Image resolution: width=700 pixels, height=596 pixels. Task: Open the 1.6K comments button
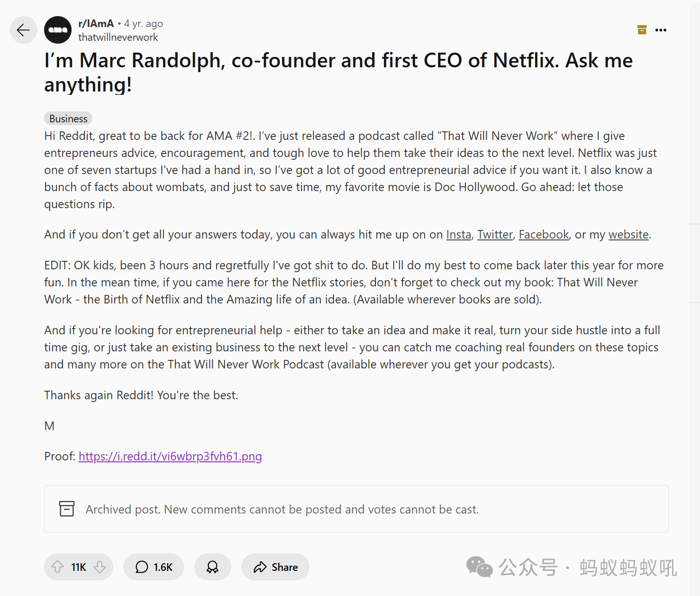pos(154,567)
